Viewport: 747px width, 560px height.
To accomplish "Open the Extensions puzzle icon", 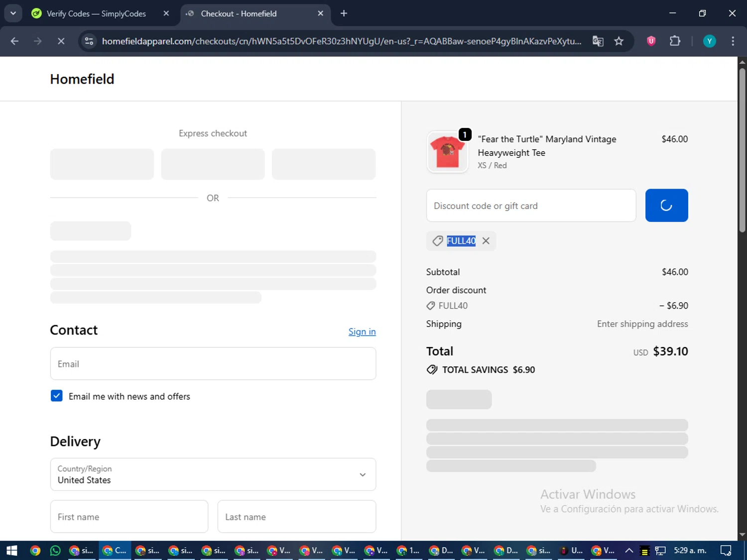I will click(675, 41).
